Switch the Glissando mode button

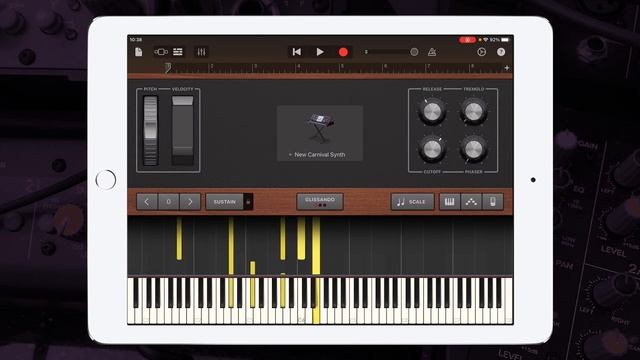pos(320,202)
